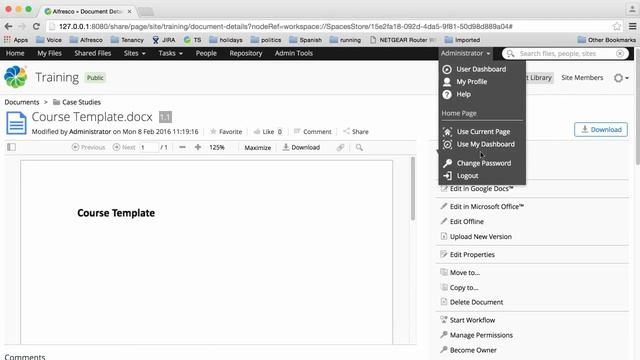Click the User Dashboard menu icon
The height and width of the screenshot is (360, 640).
(x=447, y=69)
